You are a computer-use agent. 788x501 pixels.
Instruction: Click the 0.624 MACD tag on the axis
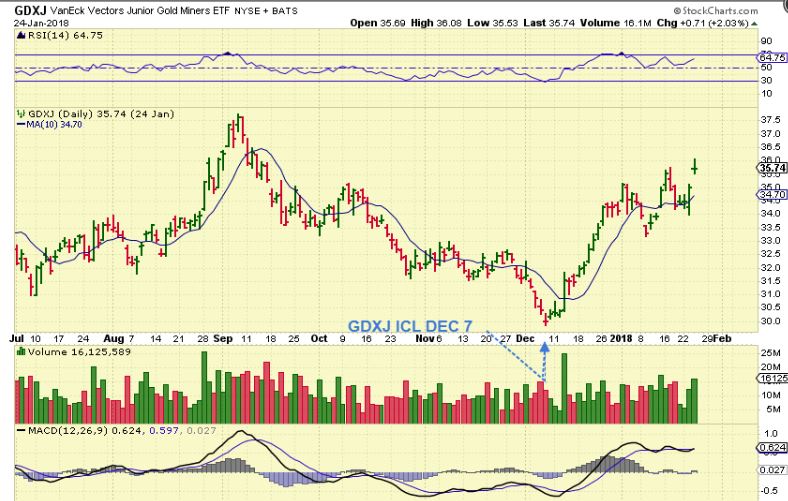772,447
